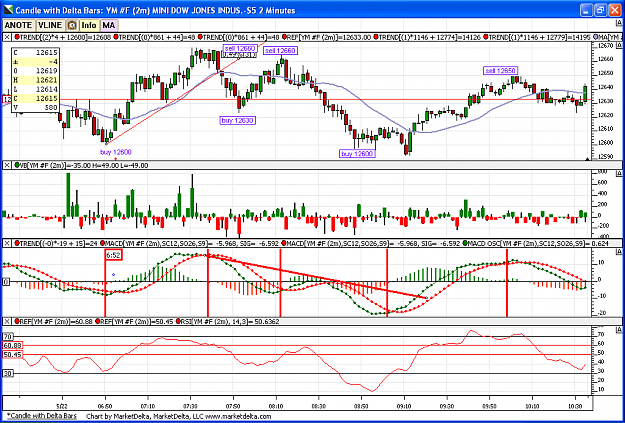The image size is (625, 423).
Task: Click the buy 12630 annotation label
Action: (238, 120)
